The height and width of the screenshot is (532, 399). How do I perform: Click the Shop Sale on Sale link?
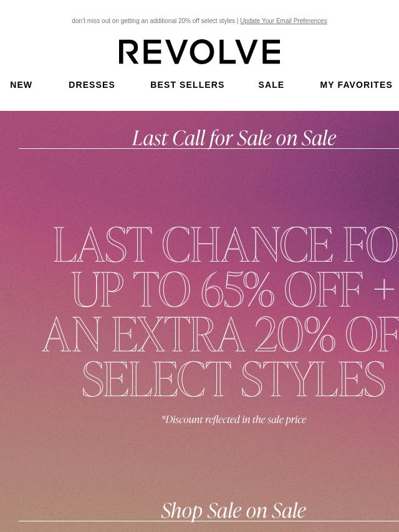click(234, 510)
